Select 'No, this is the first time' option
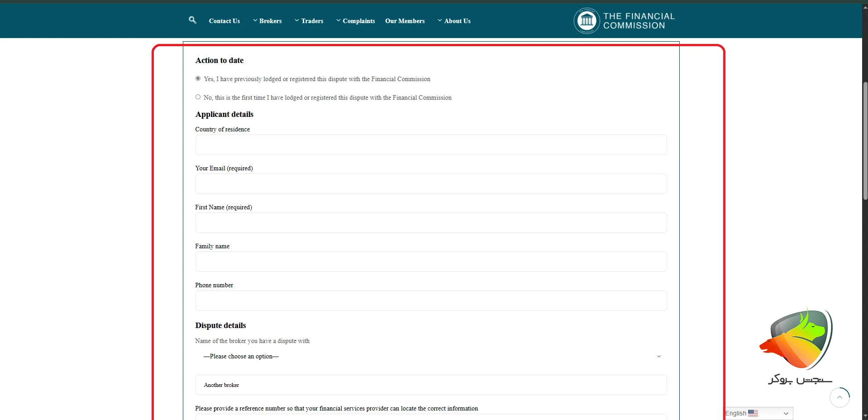The width and height of the screenshot is (868, 420). pos(198,97)
